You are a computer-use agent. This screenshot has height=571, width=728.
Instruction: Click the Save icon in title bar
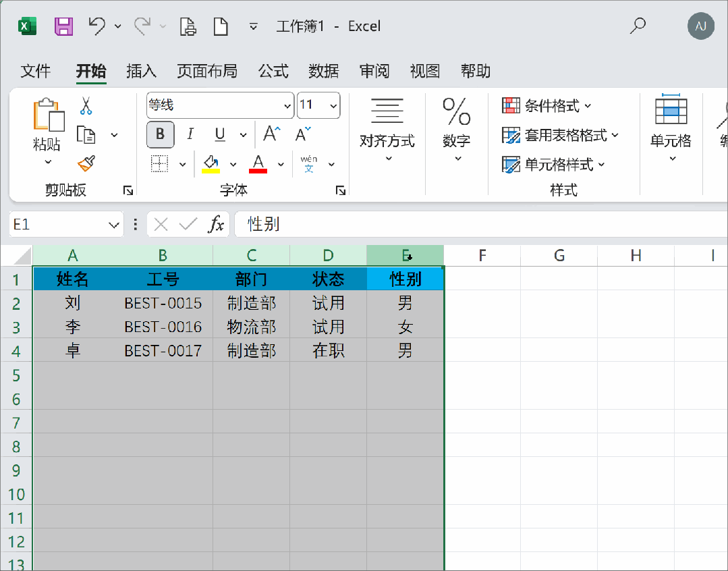coord(63,26)
